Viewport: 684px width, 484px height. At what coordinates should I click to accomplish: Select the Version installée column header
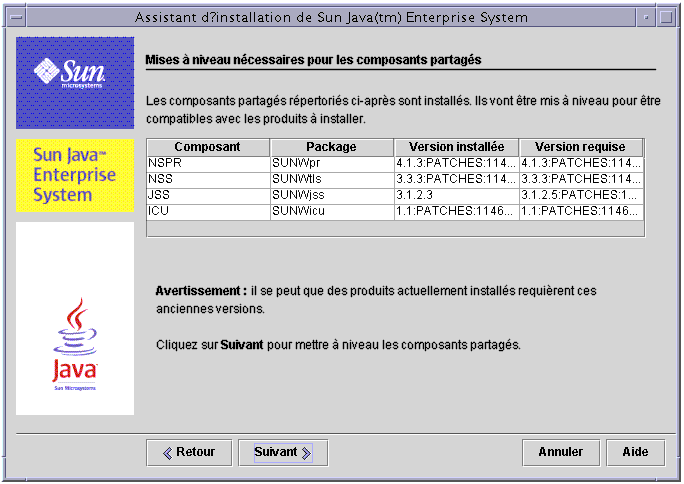click(456, 147)
